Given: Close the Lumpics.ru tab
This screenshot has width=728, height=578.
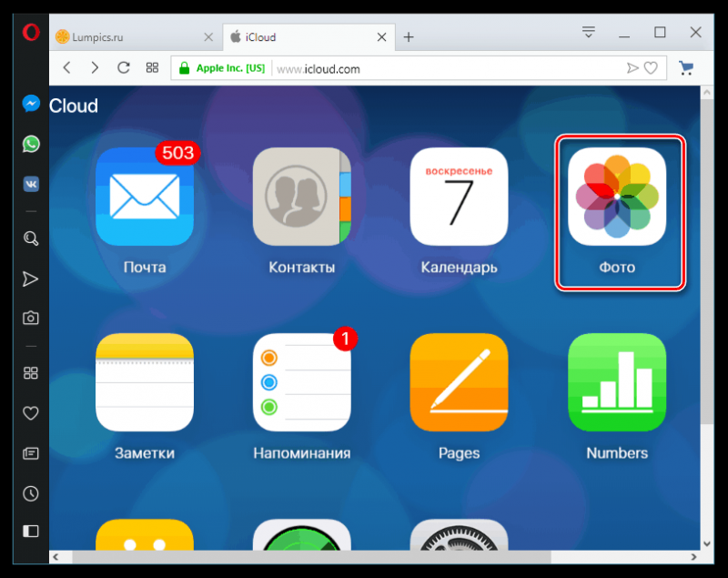Looking at the screenshot, I should click(209, 37).
